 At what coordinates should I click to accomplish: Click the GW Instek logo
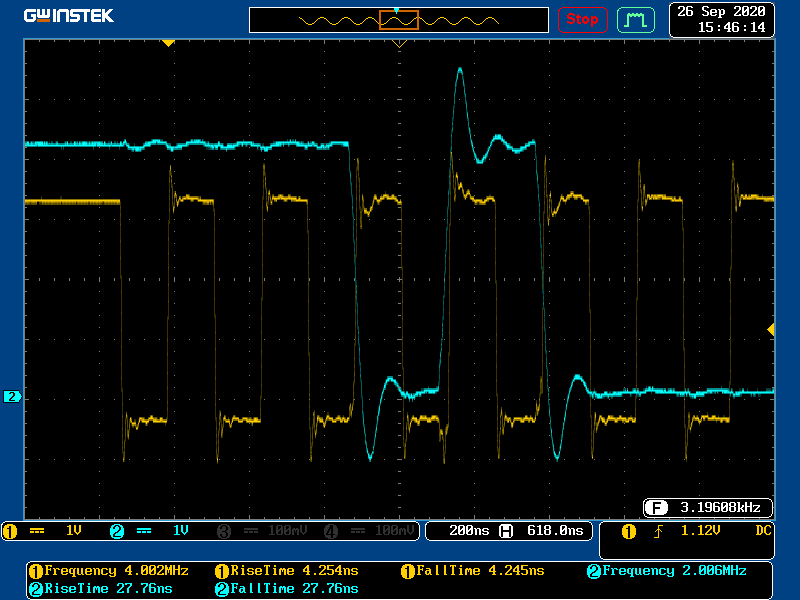pyautogui.click(x=68, y=16)
